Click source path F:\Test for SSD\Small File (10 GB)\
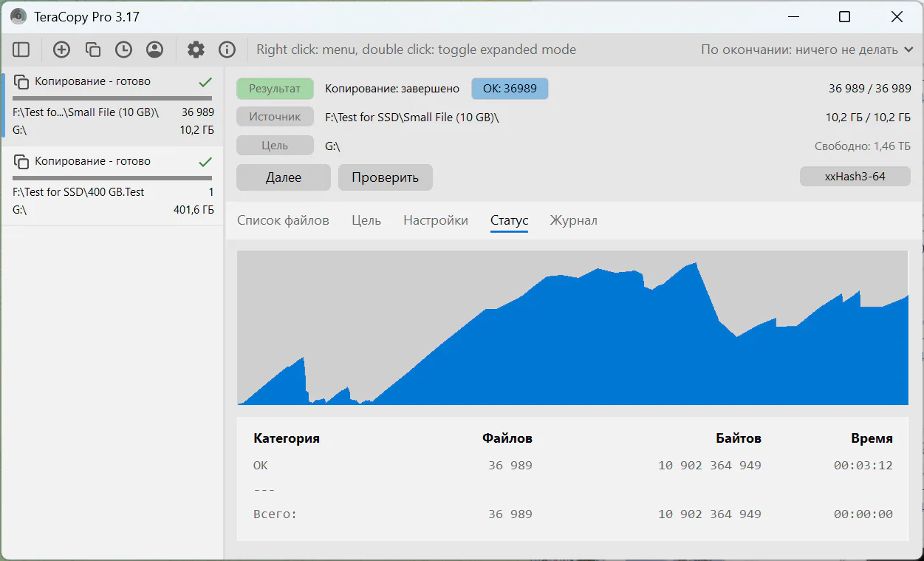This screenshot has height=561, width=924. (411, 117)
